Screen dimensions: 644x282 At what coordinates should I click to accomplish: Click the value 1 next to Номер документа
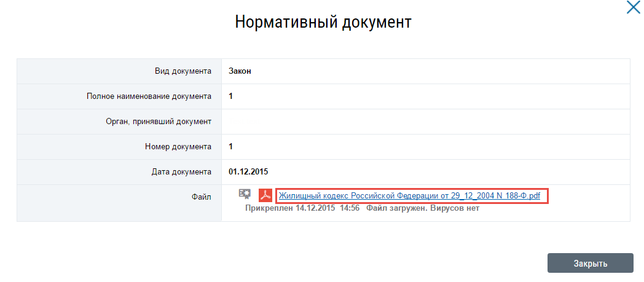tap(231, 147)
